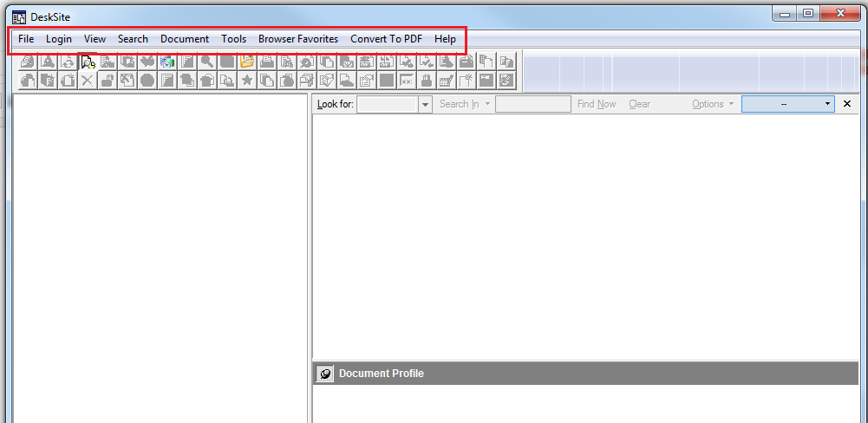This screenshot has height=423, width=868.
Task: Click the round stop-shaped toolbar icon
Action: [147, 81]
